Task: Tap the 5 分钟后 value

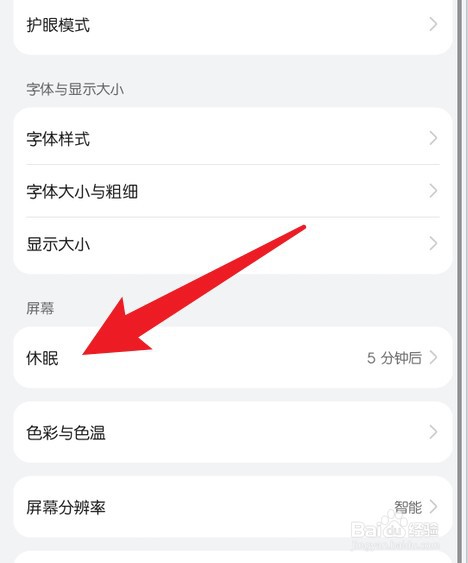Action: pyautogui.click(x=394, y=358)
